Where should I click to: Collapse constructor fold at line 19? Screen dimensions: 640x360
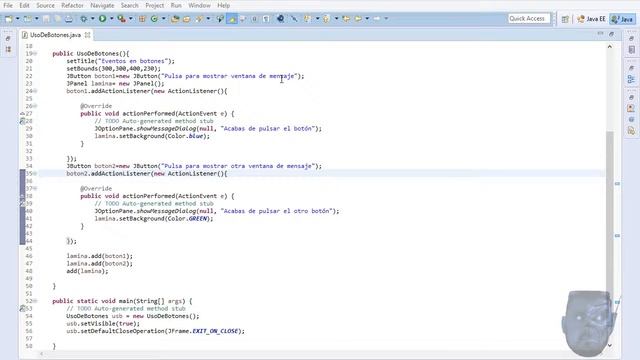click(x=35, y=53)
